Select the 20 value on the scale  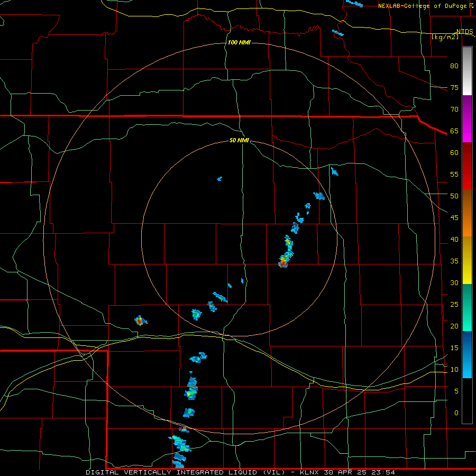[454, 326]
